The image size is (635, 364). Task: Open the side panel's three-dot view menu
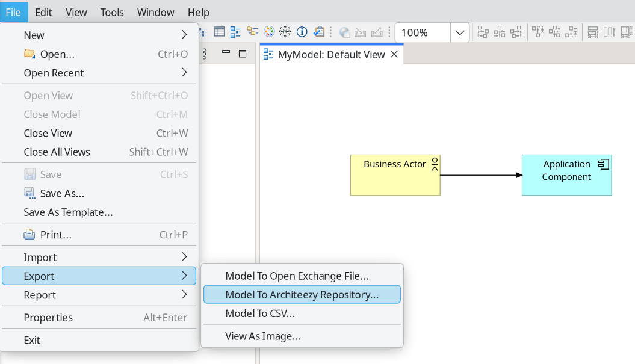205,54
